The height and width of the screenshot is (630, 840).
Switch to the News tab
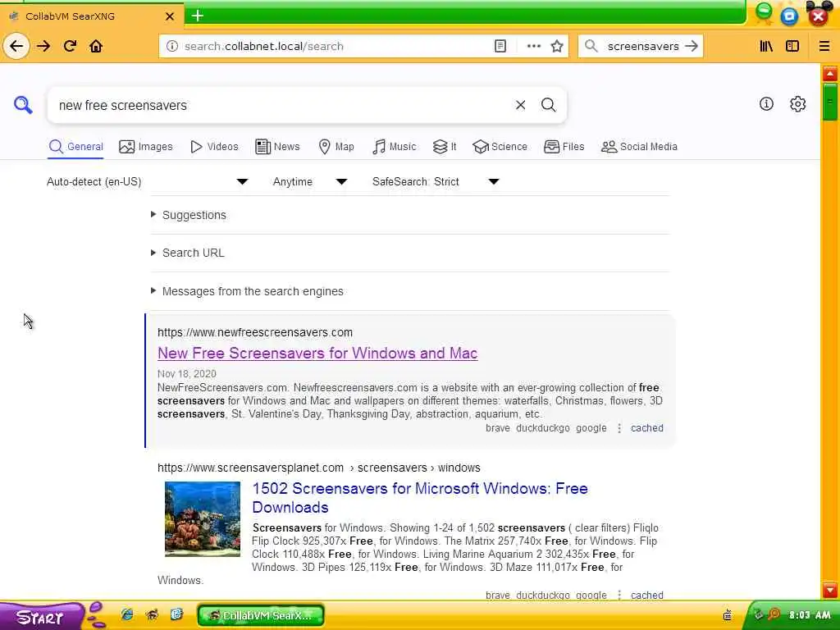coord(277,147)
